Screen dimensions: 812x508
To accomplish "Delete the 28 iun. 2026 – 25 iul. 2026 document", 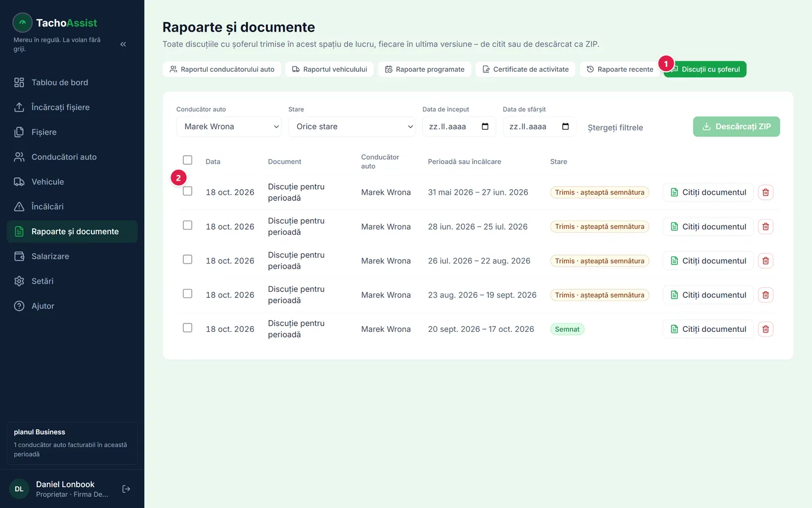I will (x=766, y=227).
